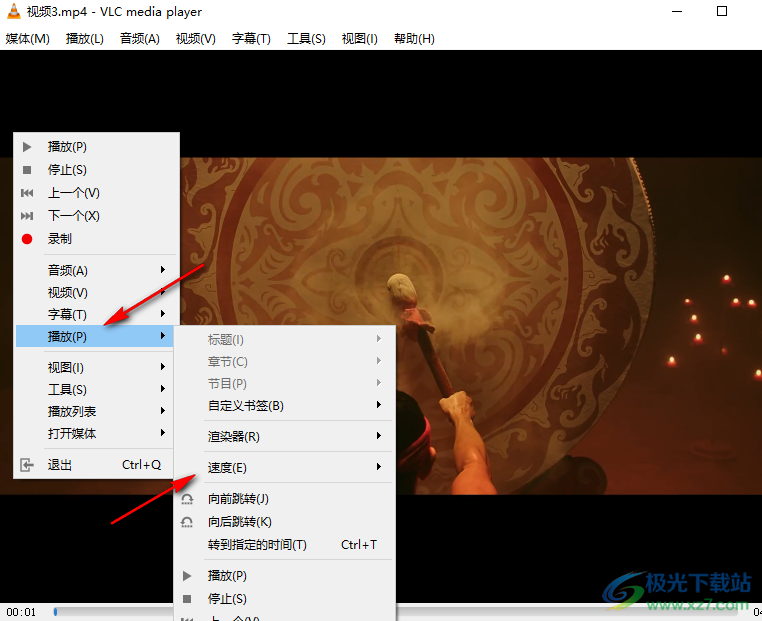Expand the 音频(A) submenu arrow in context menu
This screenshot has width=762, height=621.
(x=163, y=270)
